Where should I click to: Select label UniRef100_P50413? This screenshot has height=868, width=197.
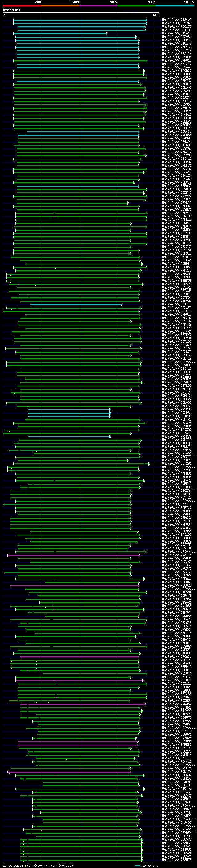pos(177,761)
